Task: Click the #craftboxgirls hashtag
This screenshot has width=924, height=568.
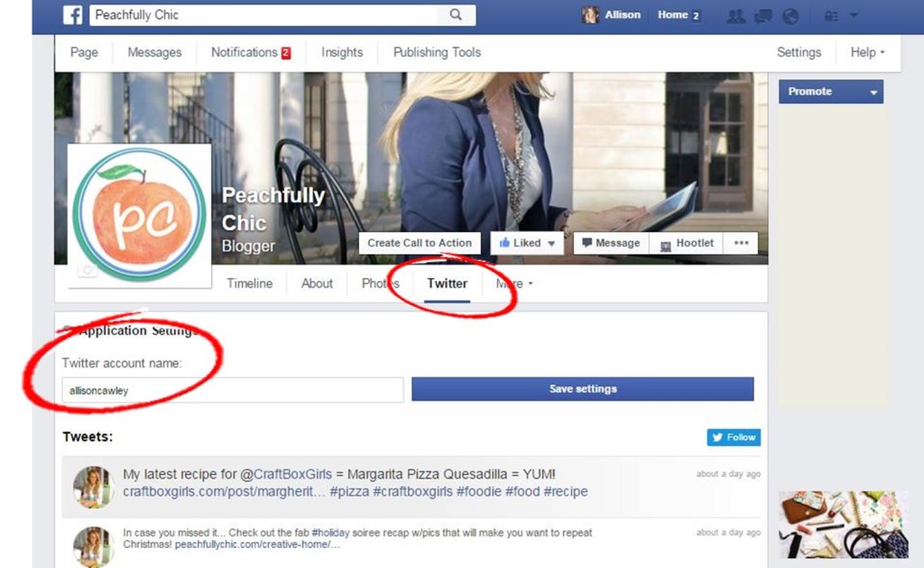Action: pos(413,491)
